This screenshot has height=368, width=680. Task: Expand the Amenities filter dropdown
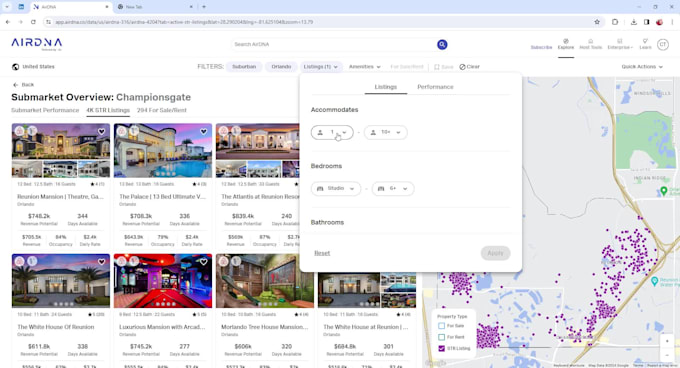coord(365,67)
